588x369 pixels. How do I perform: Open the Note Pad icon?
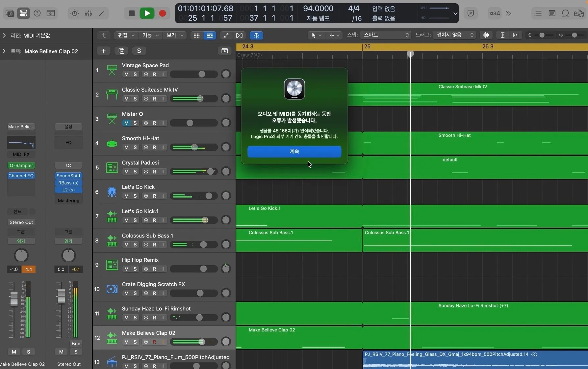click(x=552, y=13)
